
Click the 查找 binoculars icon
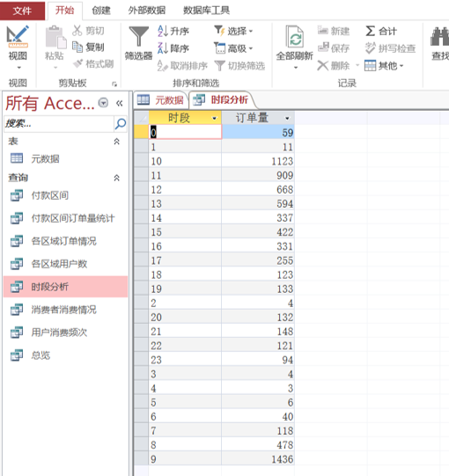tap(439, 37)
